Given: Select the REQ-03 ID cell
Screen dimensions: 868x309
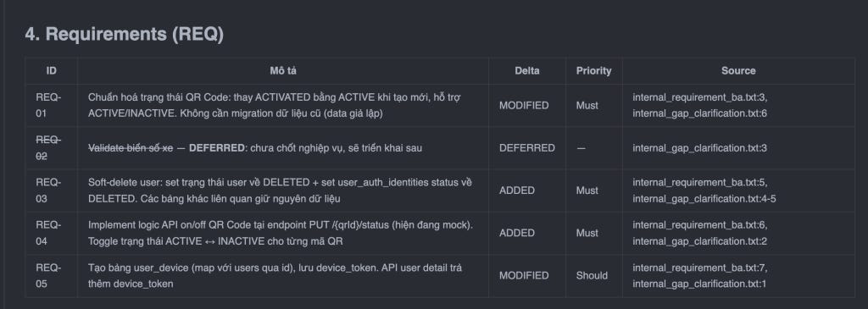Looking at the screenshot, I should [48, 190].
